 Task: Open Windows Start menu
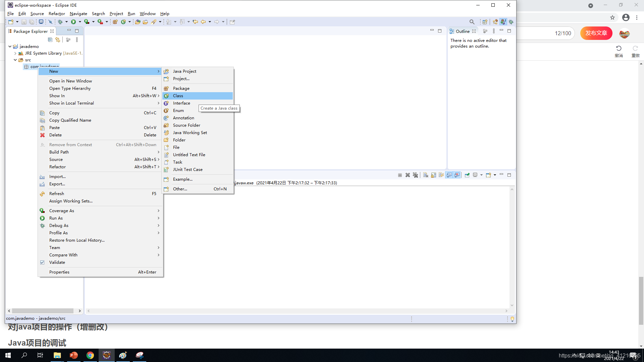pyautogui.click(x=8, y=355)
